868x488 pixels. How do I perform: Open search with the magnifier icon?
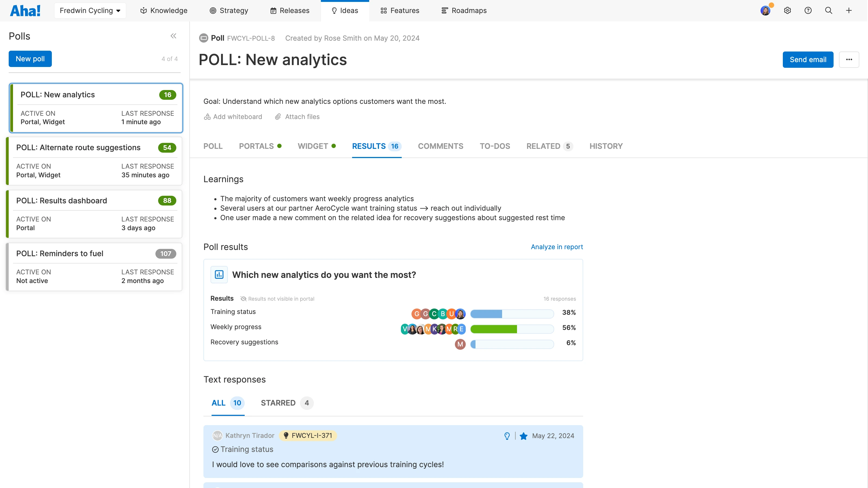[829, 11]
